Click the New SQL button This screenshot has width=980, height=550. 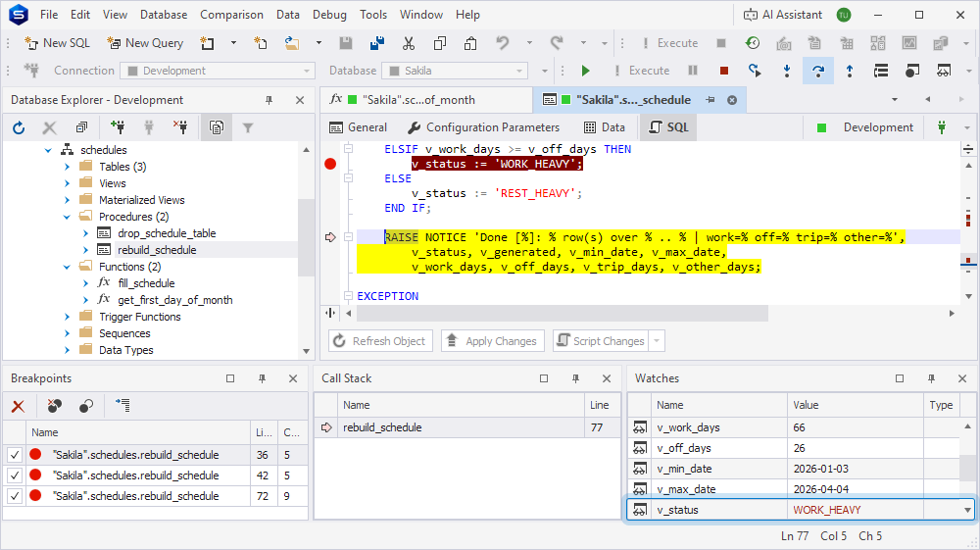coord(58,43)
